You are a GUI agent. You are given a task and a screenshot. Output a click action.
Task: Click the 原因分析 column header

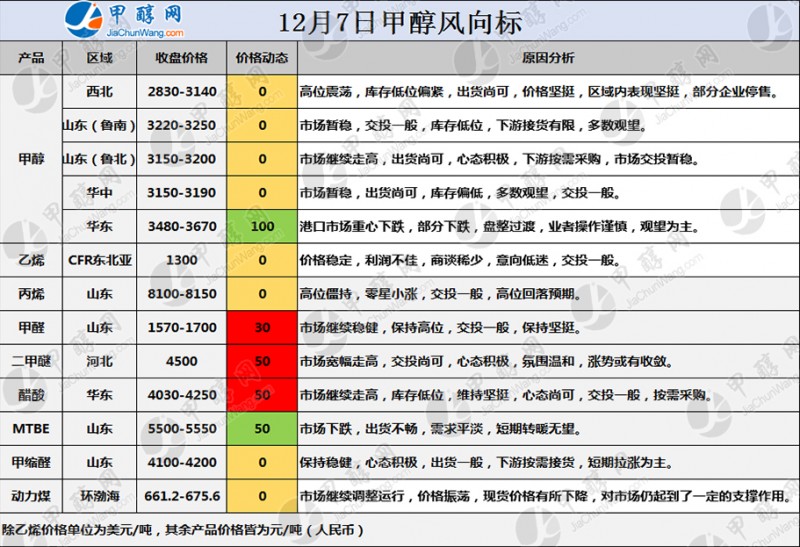[x=548, y=58]
